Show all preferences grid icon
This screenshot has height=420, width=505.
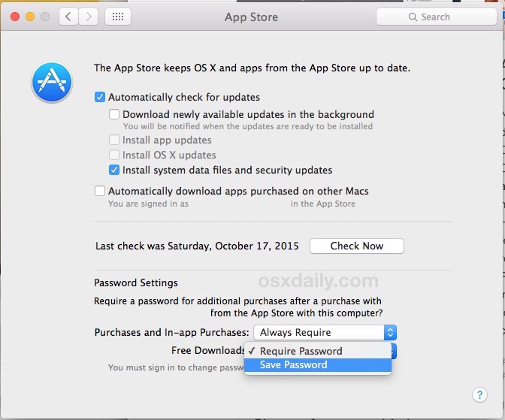[118, 17]
